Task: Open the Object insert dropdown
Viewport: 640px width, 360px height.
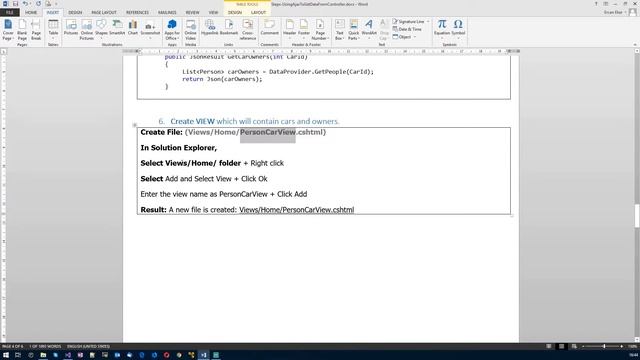Action: point(404,37)
